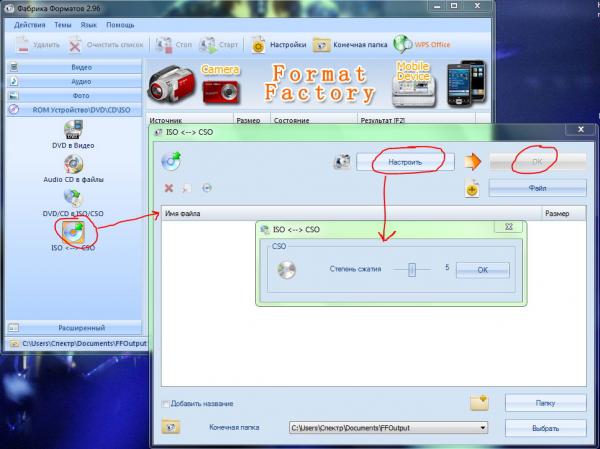Click the folder icon beside Конечная папка label

(x=171, y=427)
